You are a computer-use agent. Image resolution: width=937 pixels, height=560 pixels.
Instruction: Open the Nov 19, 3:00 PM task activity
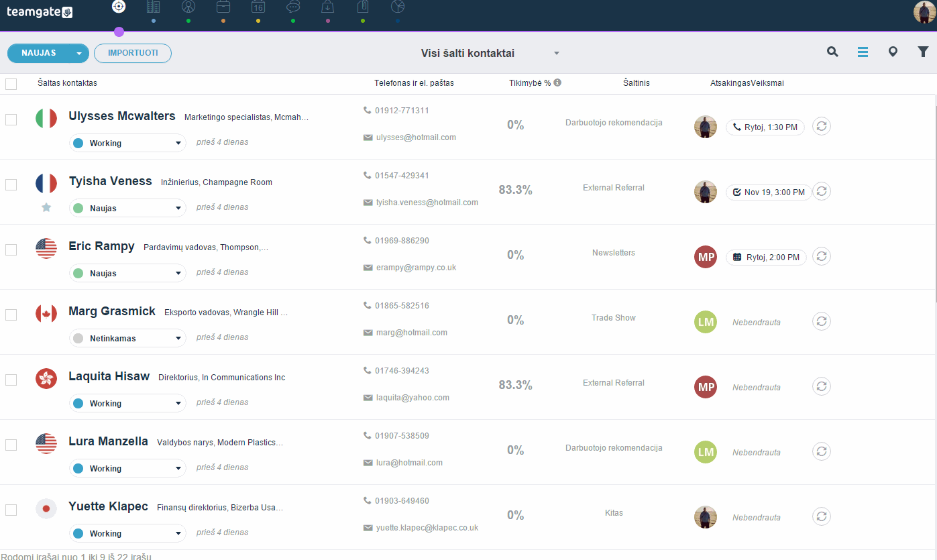pyautogui.click(x=769, y=192)
